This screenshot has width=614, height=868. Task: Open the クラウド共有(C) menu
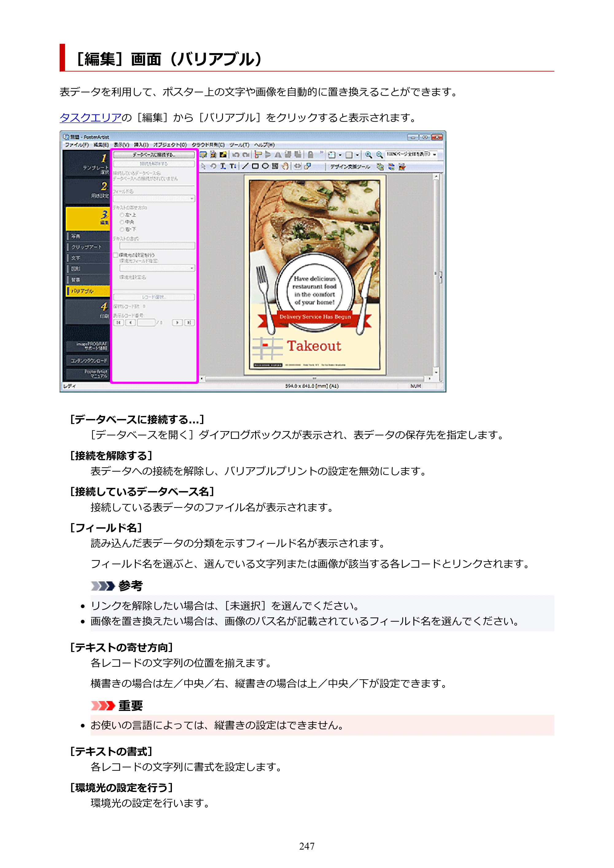[x=208, y=145]
